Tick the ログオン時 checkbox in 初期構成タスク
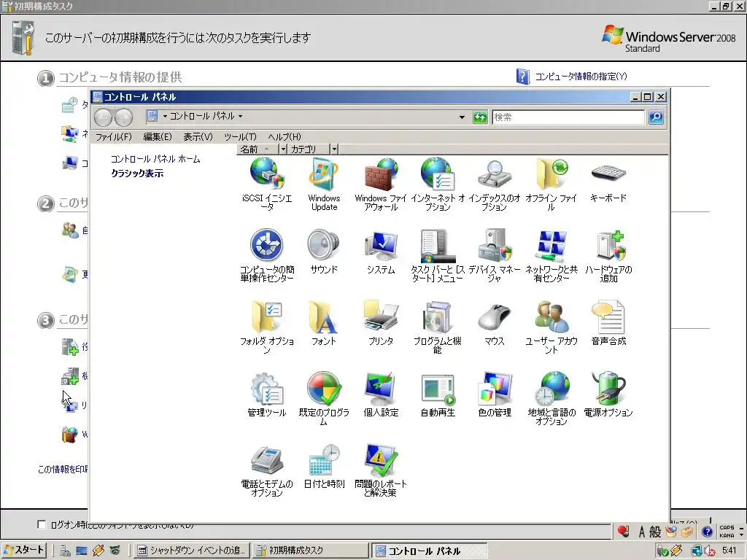 point(42,524)
